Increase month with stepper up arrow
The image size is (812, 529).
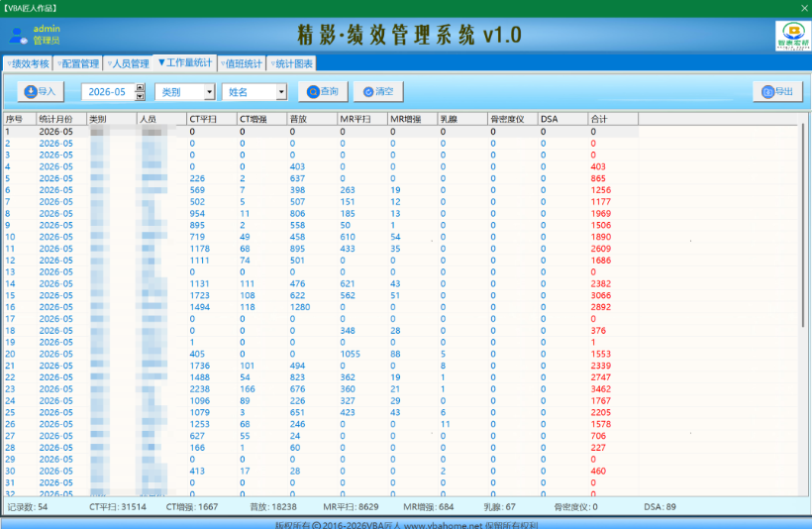[x=140, y=87]
